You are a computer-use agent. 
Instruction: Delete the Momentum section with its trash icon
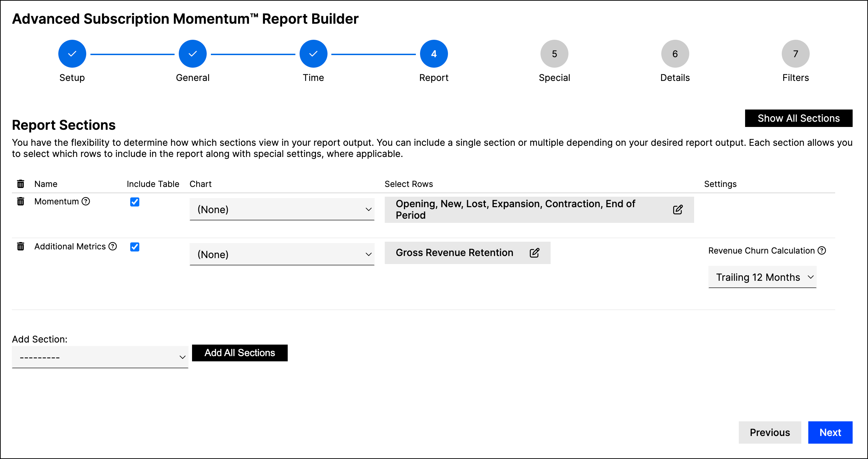coord(21,201)
